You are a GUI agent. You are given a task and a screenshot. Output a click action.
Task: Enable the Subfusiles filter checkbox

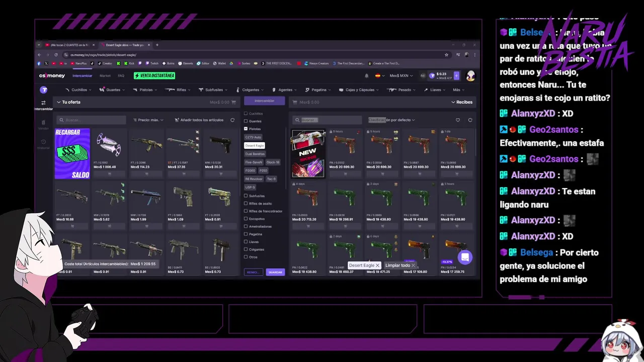(246, 196)
